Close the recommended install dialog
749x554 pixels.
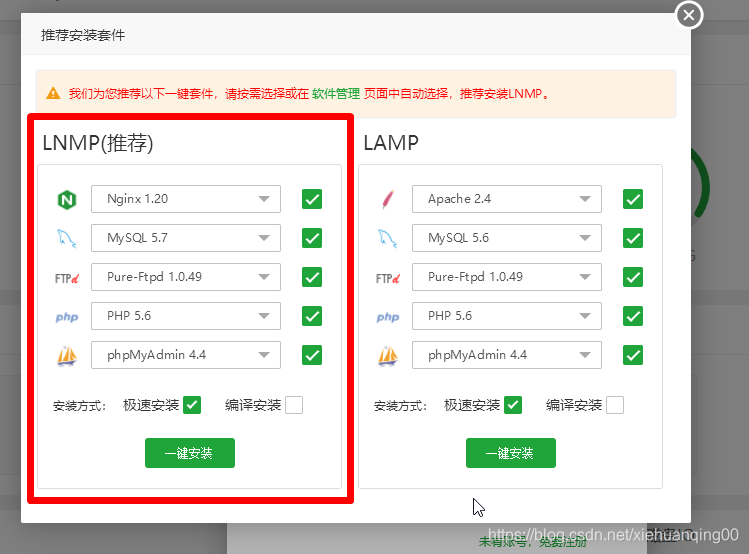[x=689, y=15]
